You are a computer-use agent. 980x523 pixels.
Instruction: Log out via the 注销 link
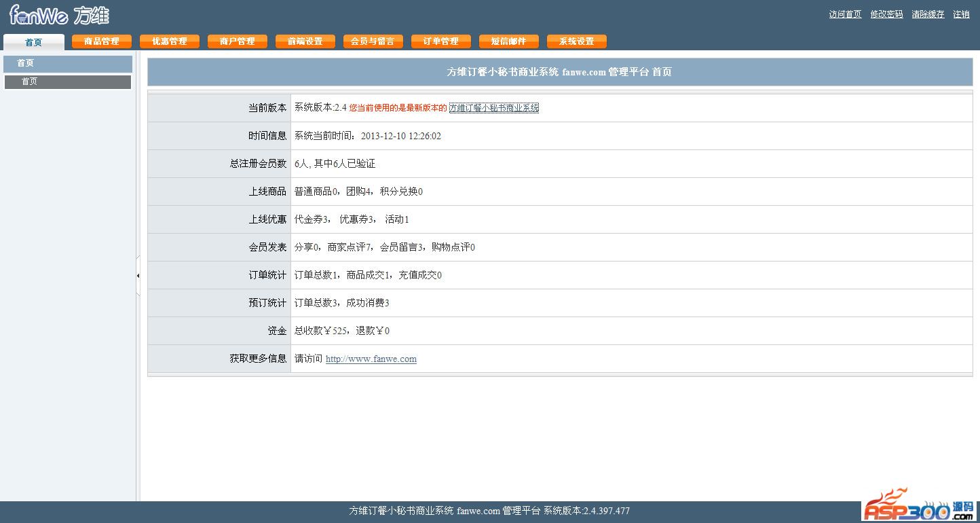click(962, 14)
